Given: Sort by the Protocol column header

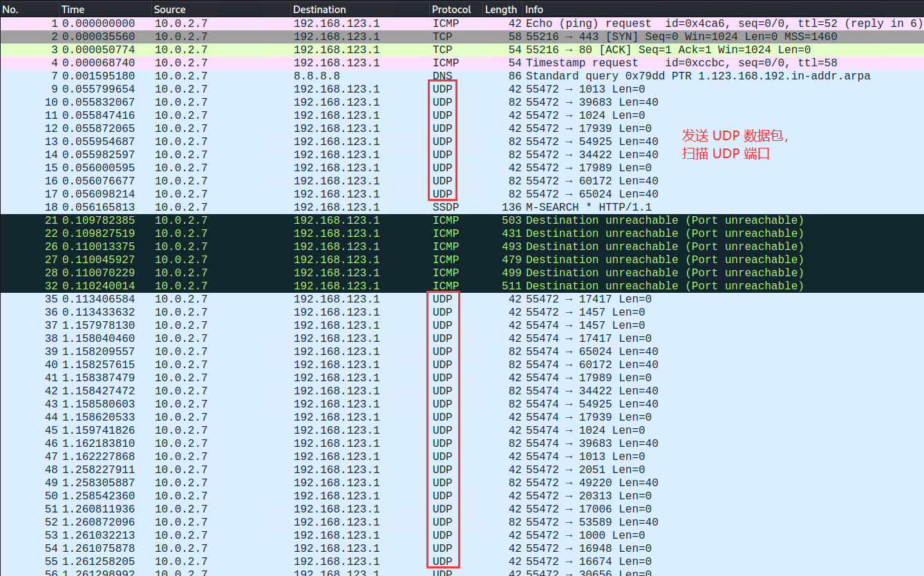Looking at the screenshot, I should (x=455, y=10).
